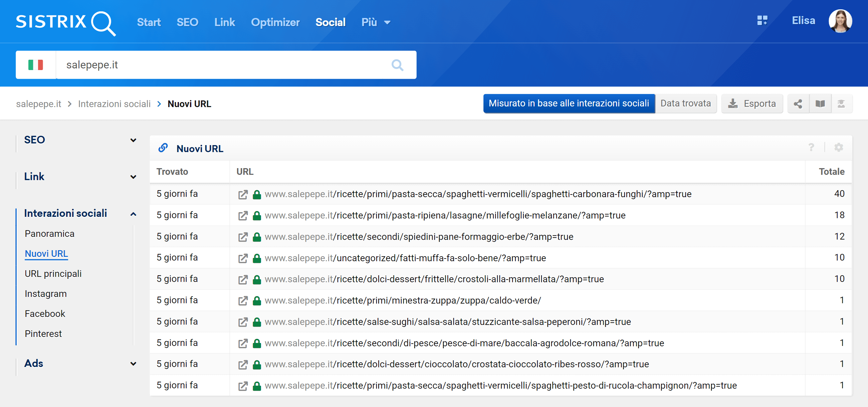Click the tutor icon next to book icon

(x=841, y=104)
